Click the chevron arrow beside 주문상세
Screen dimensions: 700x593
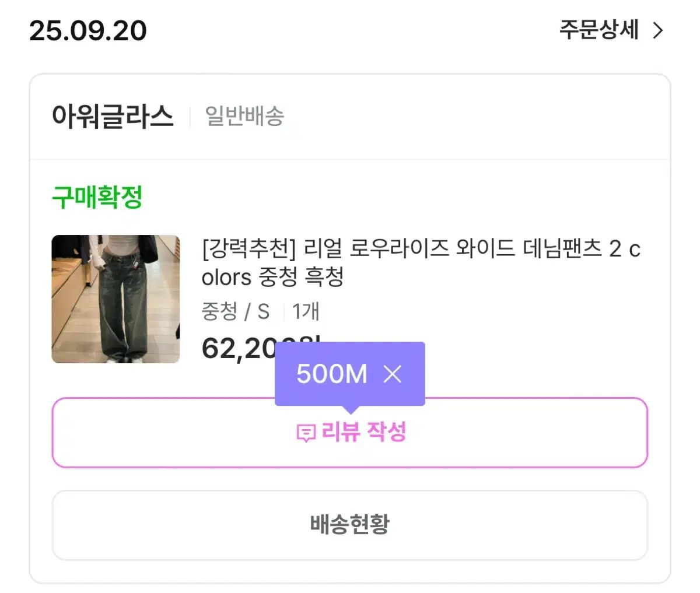tap(658, 30)
